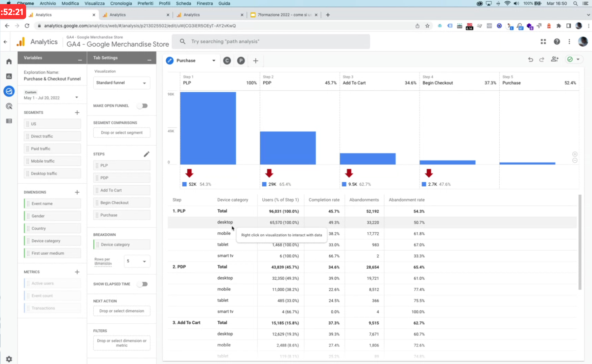Select the Add To Cart step
This screenshot has width=592, height=364.
pyautogui.click(x=122, y=190)
